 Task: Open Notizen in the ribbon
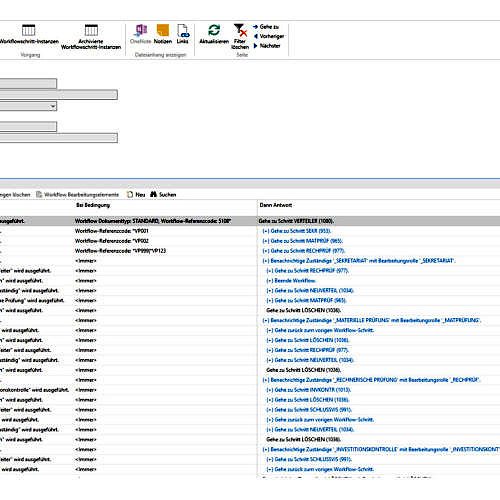163,34
